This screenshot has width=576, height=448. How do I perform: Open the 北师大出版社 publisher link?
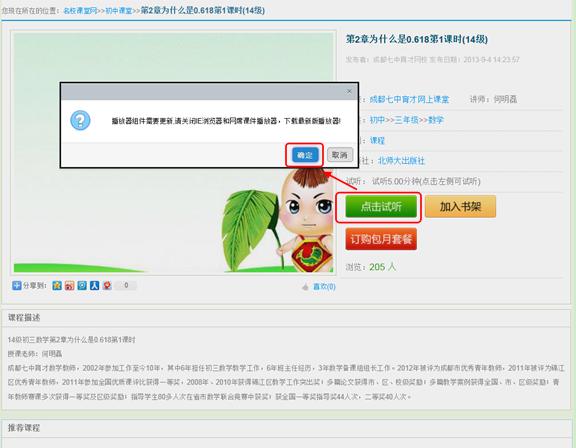tap(401, 161)
